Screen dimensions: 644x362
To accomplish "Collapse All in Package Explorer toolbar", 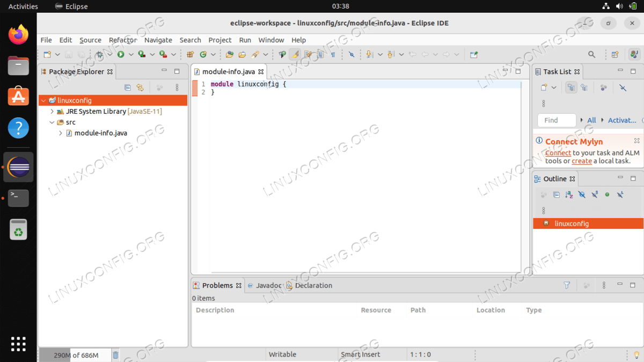I will (128, 88).
